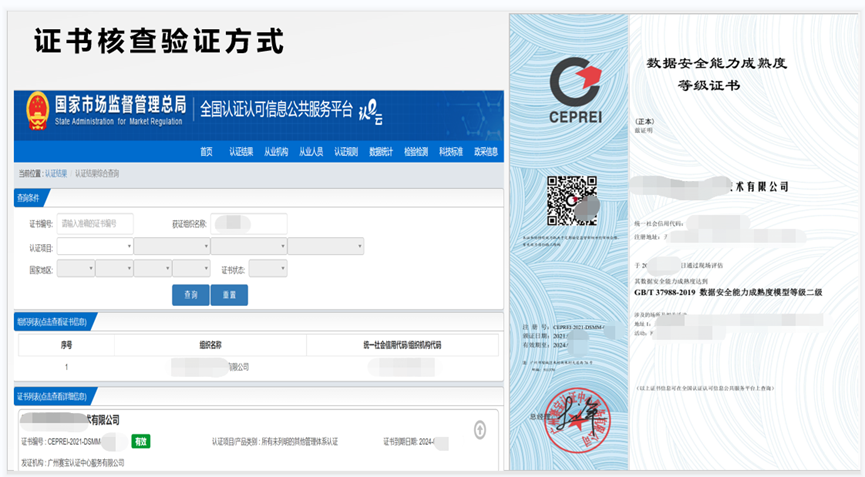Open the 从业机构 navigation item
865x477 pixels.
point(276,152)
